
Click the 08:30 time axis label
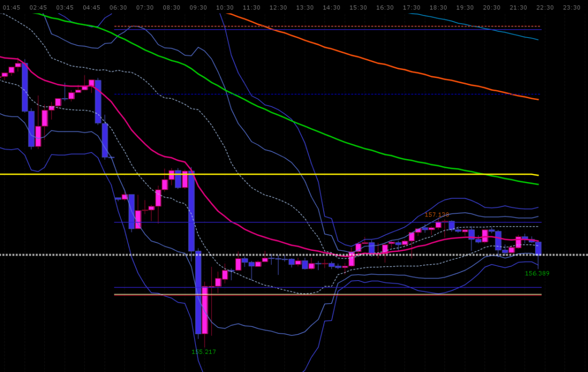pos(171,7)
